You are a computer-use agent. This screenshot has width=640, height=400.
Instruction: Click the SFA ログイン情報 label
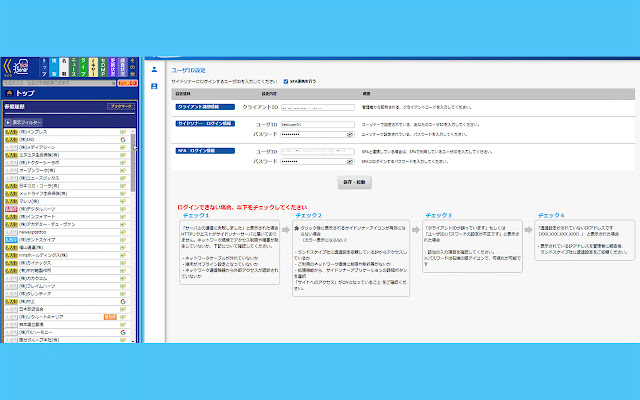tap(205, 151)
